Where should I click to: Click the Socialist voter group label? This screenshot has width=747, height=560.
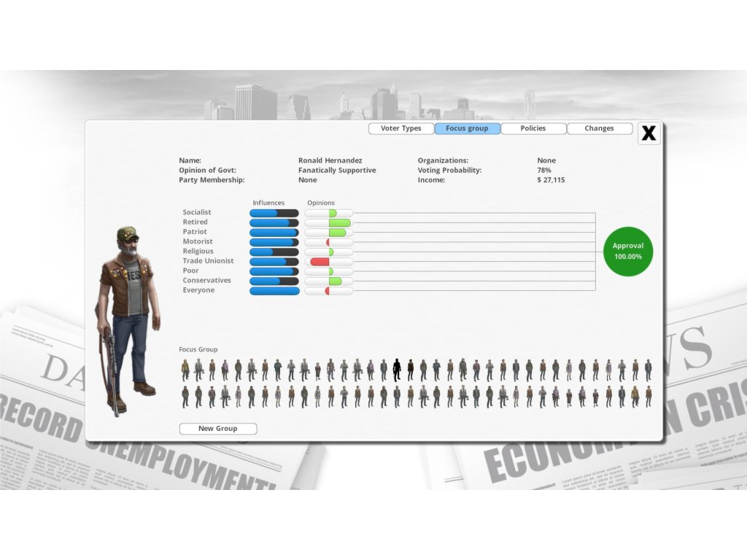(197, 212)
